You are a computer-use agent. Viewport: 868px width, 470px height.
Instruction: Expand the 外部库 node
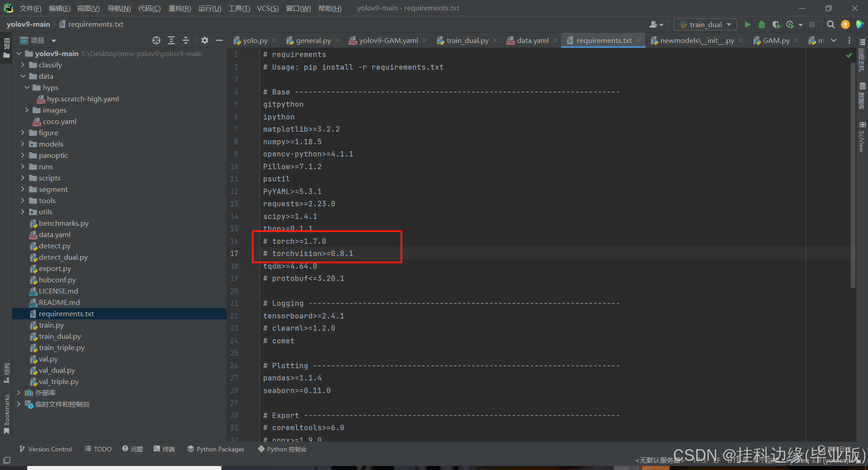pyautogui.click(x=19, y=393)
